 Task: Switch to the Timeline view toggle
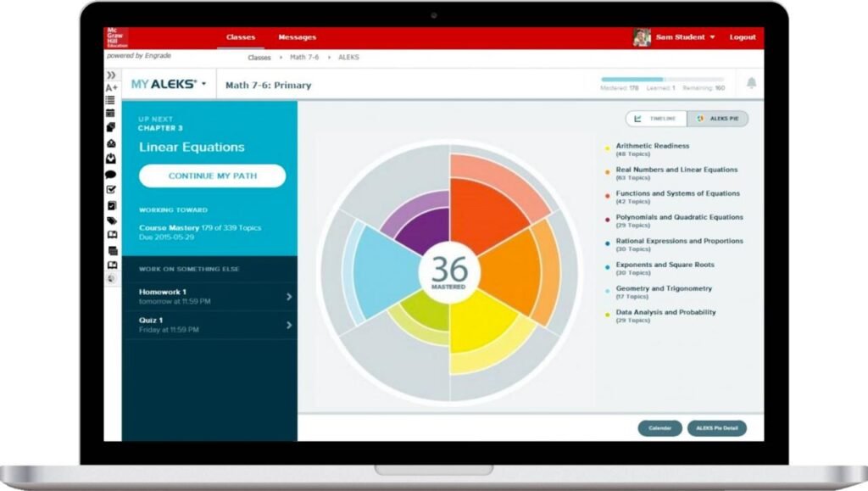coord(657,119)
